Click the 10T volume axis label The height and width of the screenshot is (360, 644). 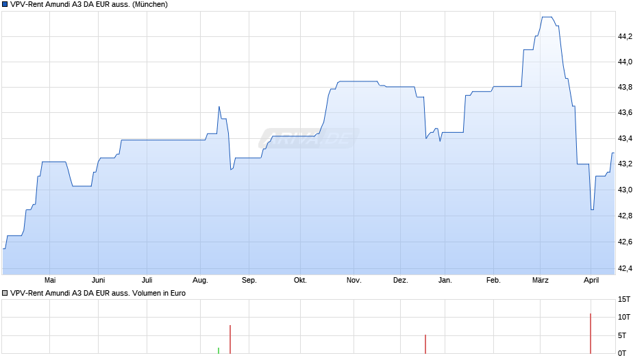click(x=624, y=317)
